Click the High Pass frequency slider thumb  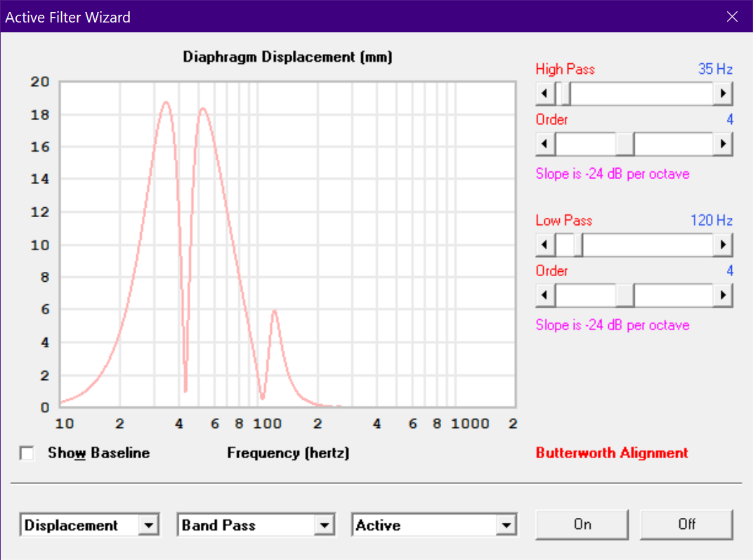pos(566,93)
